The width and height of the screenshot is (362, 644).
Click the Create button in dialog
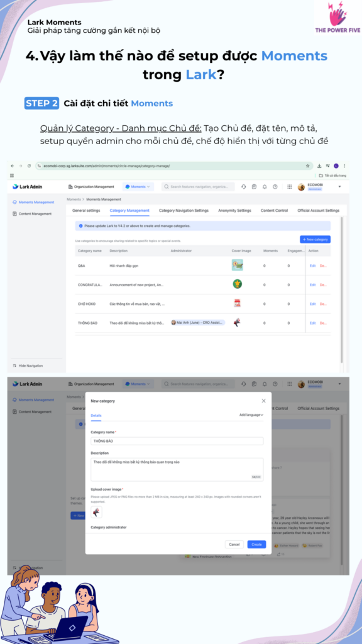[x=256, y=544]
